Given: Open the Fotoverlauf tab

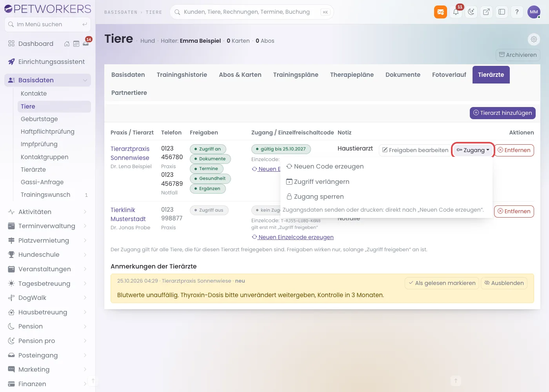Looking at the screenshot, I should coord(449,74).
